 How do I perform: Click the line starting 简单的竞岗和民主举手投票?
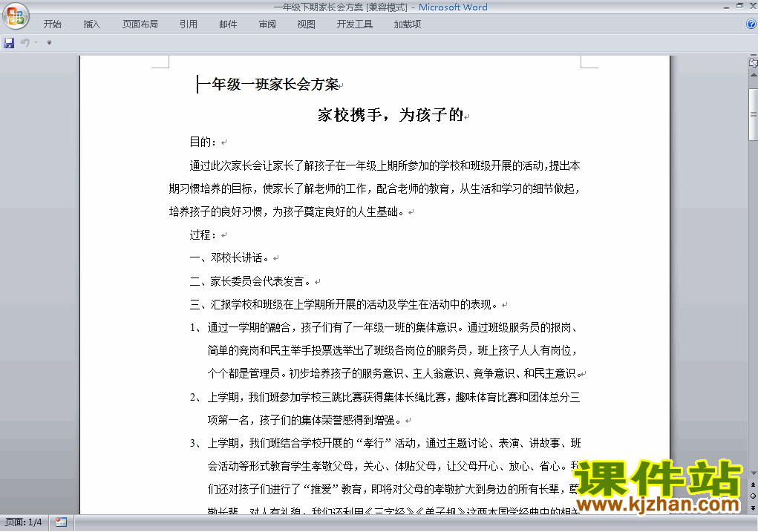pyautogui.click(x=393, y=350)
